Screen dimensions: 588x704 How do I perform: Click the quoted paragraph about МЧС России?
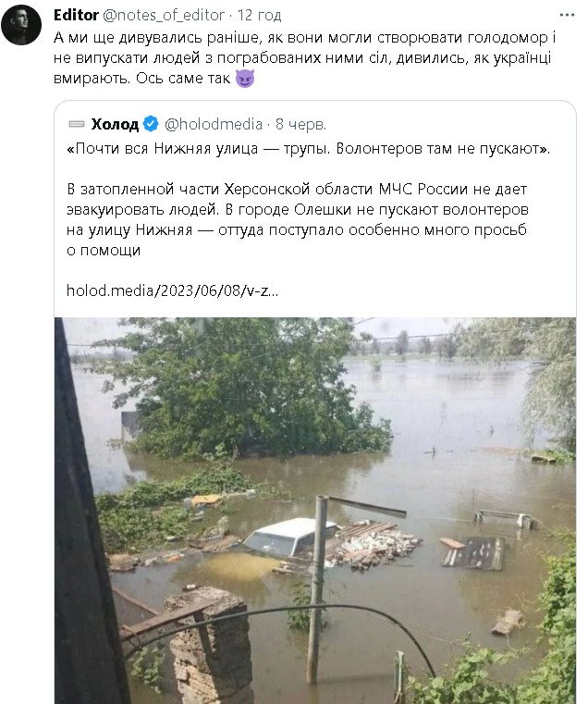click(x=296, y=218)
